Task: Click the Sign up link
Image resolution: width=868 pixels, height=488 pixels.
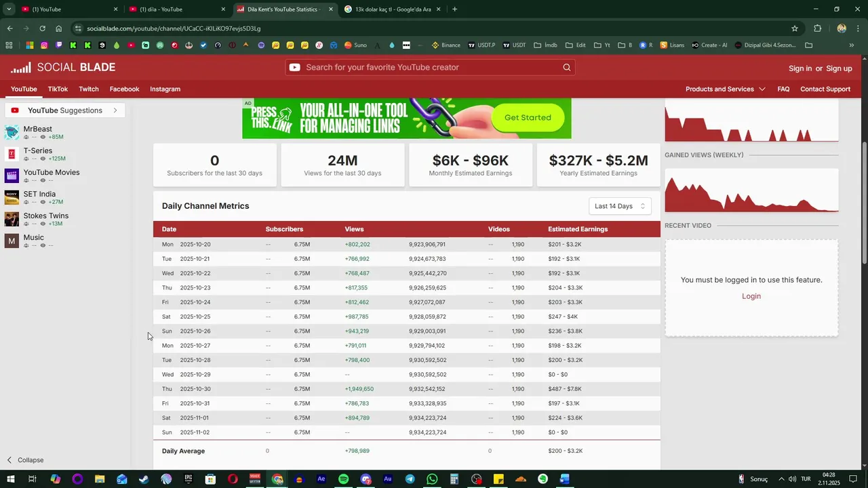Action: (839, 68)
